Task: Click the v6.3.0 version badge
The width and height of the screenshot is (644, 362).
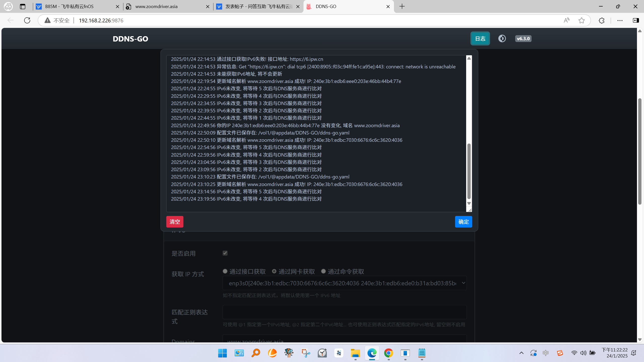Action: (523, 38)
